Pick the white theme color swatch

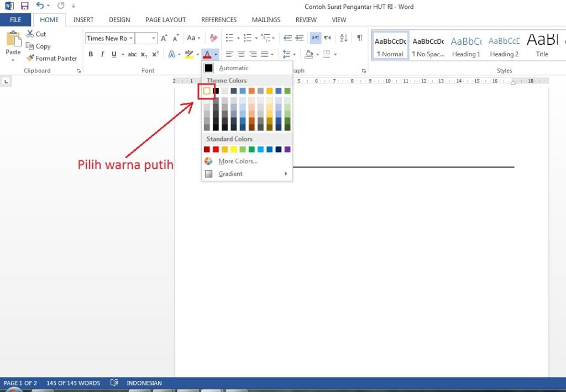point(207,91)
